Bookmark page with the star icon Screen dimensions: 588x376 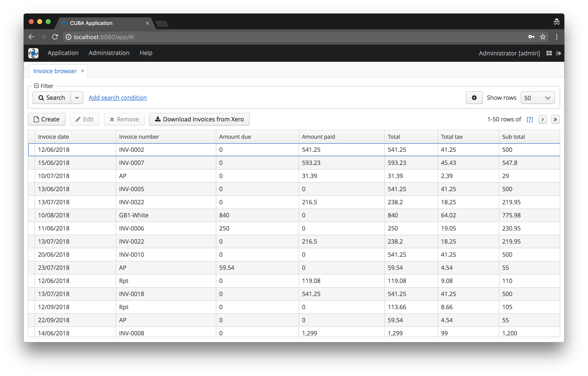(x=543, y=37)
